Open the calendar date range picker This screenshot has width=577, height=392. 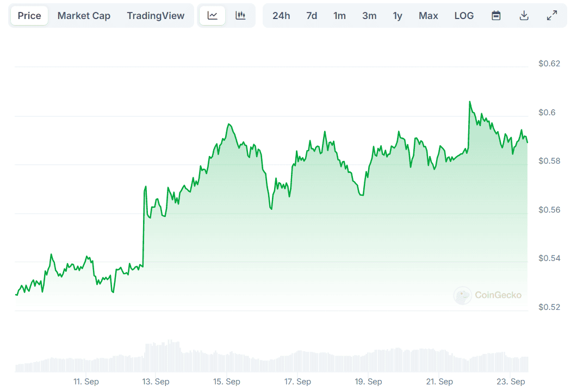pyautogui.click(x=496, y=16)
